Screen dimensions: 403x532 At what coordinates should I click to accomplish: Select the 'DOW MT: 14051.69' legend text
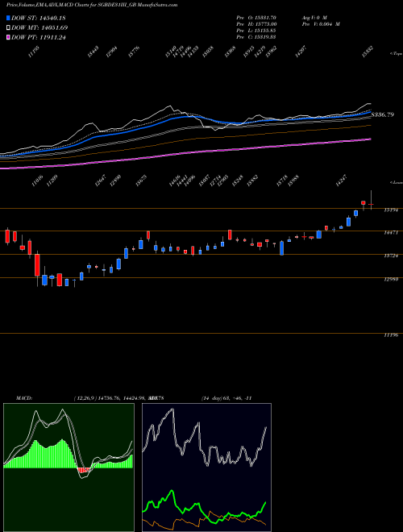[x=39, y=28]
